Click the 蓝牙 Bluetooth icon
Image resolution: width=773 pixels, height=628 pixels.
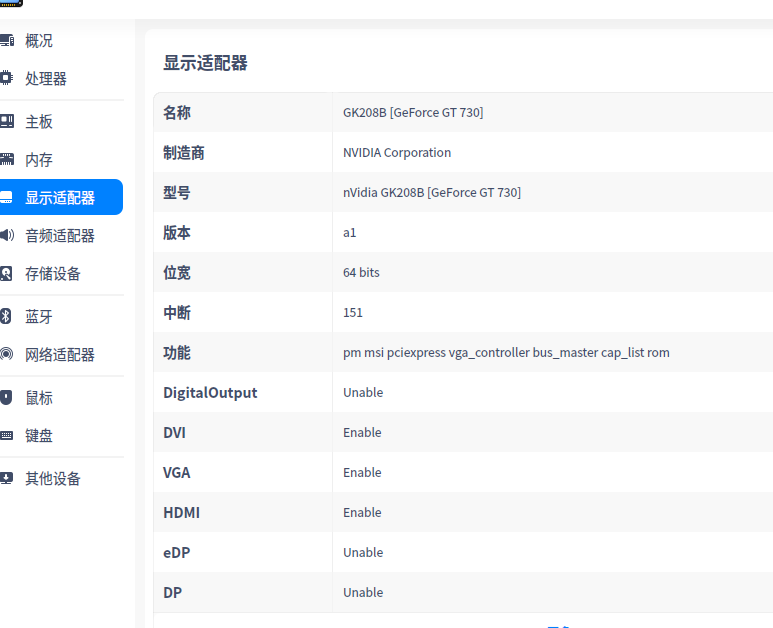(x=5, y=316)
